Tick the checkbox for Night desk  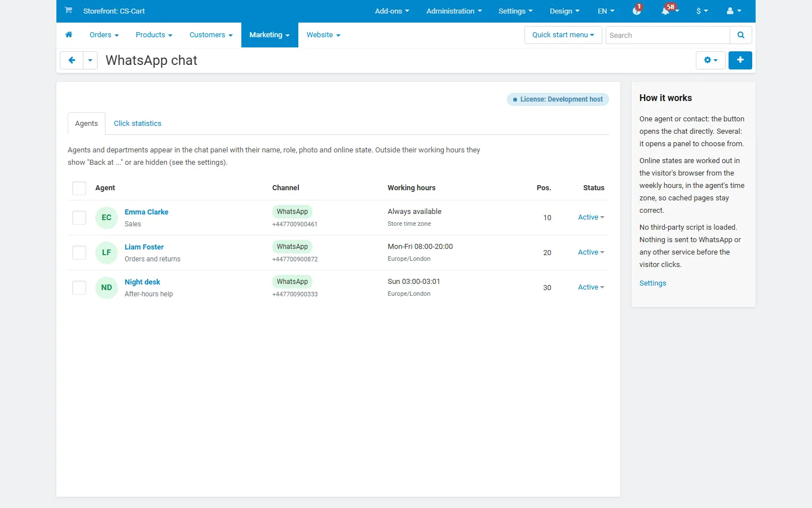pyautogui.click(x=80, y=288)
